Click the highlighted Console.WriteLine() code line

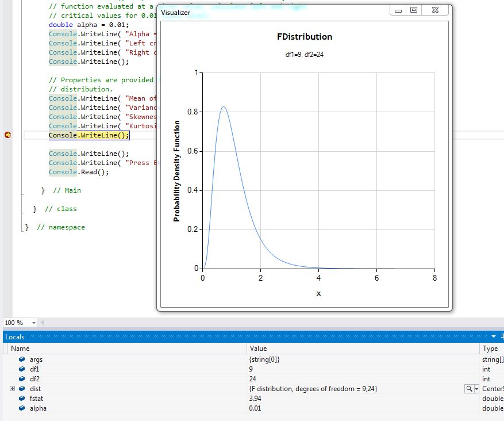click(x=89, y=135)
